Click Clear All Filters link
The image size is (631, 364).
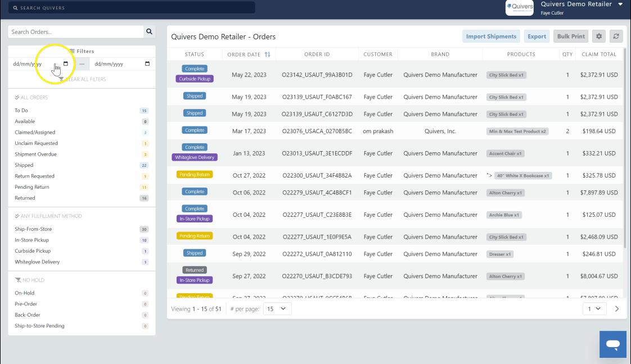pyautogui.click(x=83, y=79)
